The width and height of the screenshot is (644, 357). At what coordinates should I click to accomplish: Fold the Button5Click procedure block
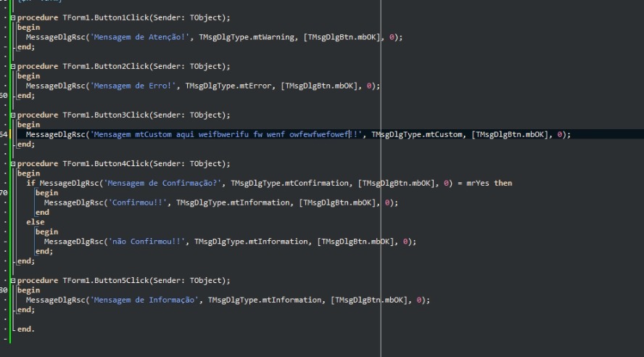click(x=12, y=280)
